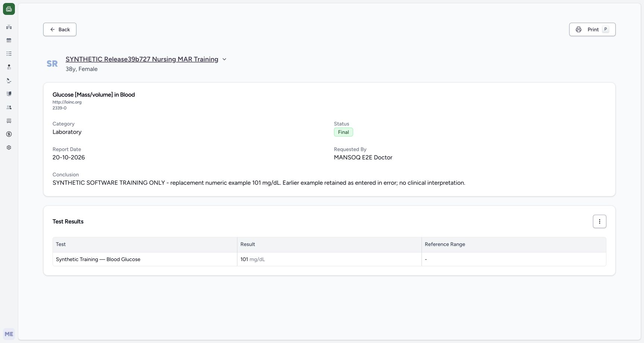Open the Test Results three-dot menu
Screen dimensions: 644x343
[599, 222]
